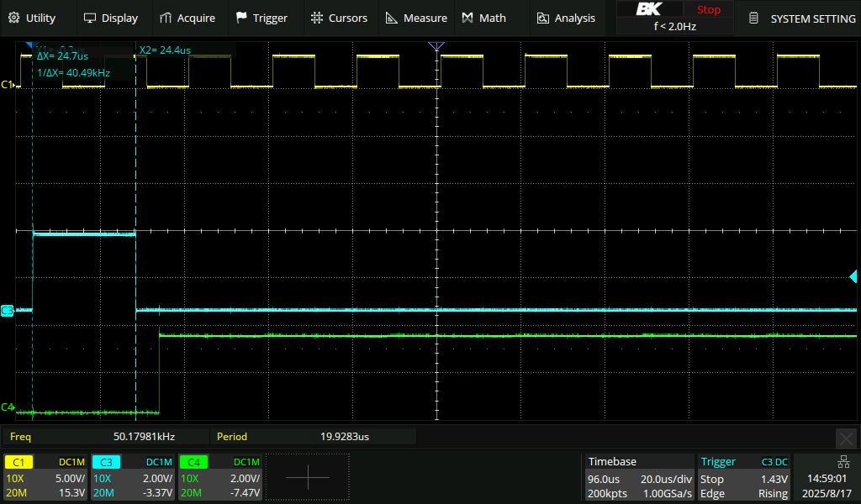Image resolution: width=861 pixels, height=504 pixels.
Task: Toggle the green C4 channel badge
Action: 194,462
